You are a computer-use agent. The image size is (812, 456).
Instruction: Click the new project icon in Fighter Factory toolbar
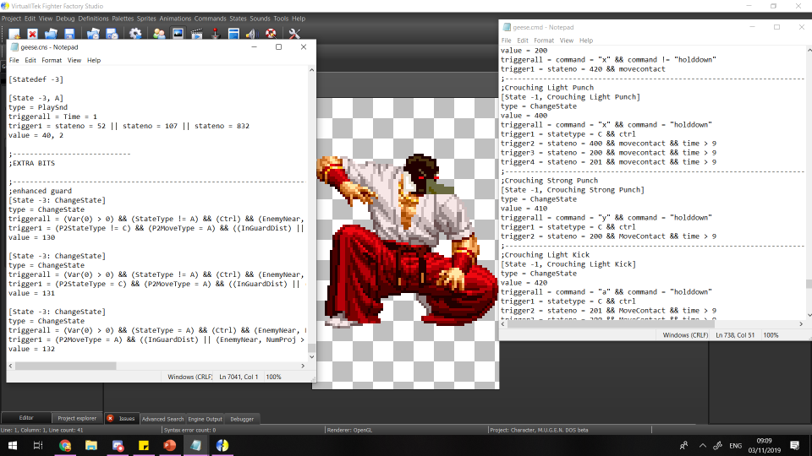(14, 34)
